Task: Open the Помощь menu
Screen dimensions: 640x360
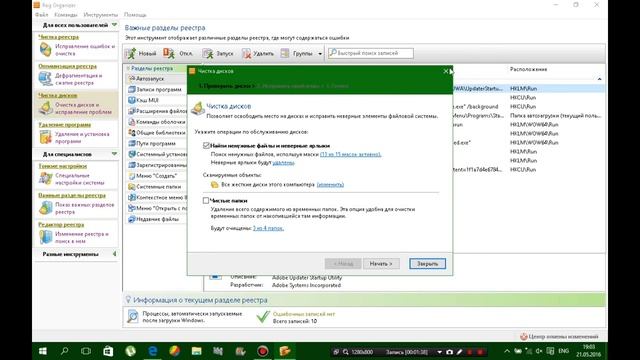Action: [x=135, y=15]
